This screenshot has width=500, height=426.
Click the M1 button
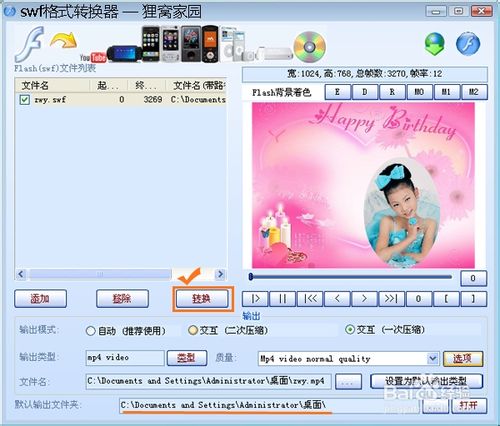point(447,92)
